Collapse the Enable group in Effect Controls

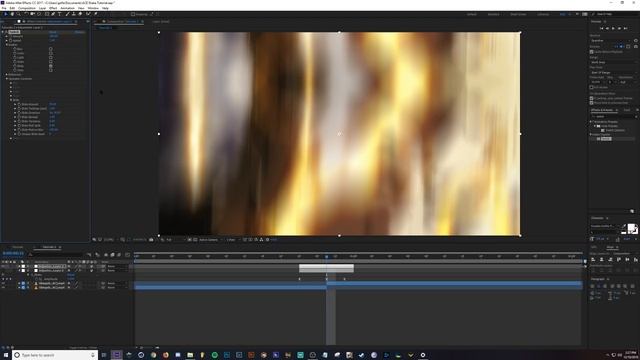(x=7, y=45)
